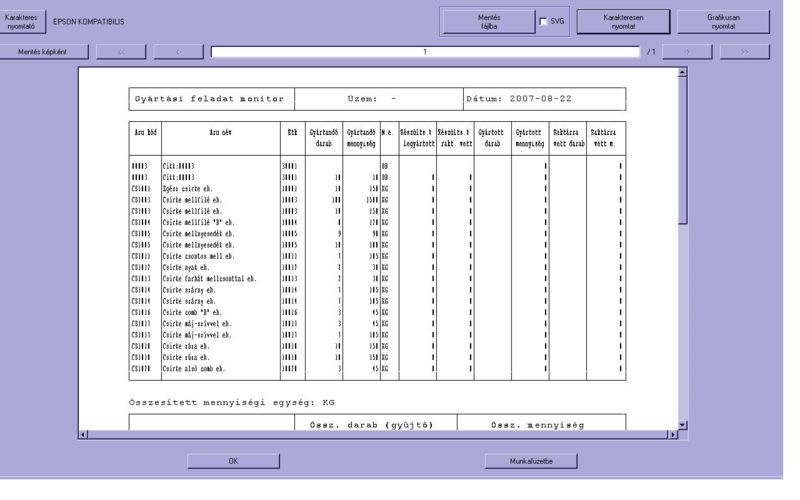The image size is (800, 500).
Task: Click the vertical scrollbar thumb
Action: coord(683,150)
